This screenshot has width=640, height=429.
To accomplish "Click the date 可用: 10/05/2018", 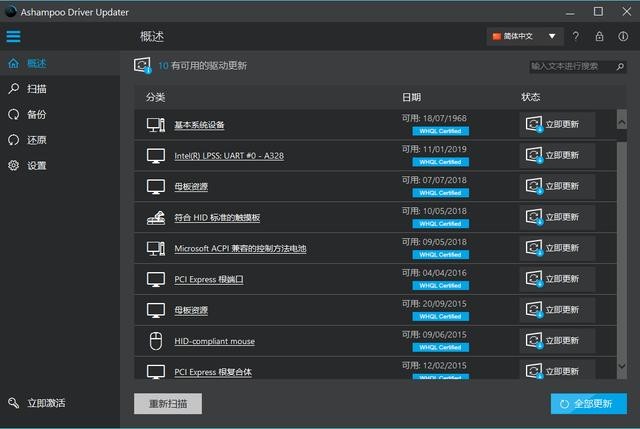I will coord(434,211).
